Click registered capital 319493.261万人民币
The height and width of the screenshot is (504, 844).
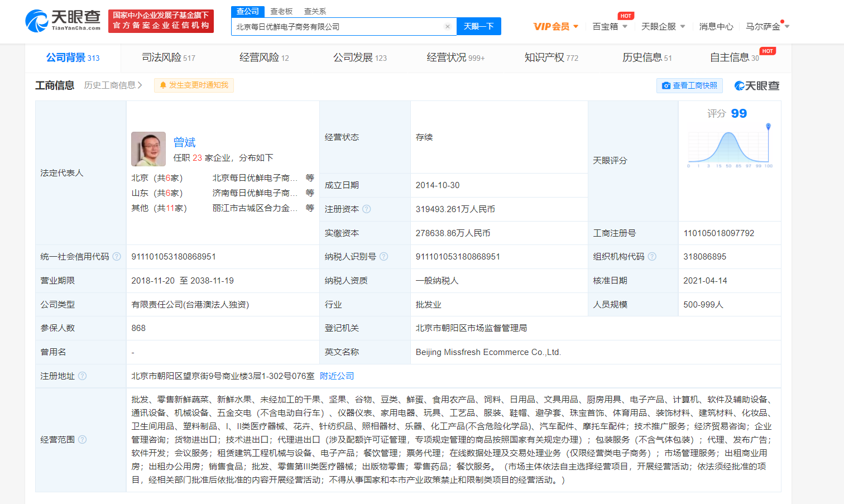(455, 209)
